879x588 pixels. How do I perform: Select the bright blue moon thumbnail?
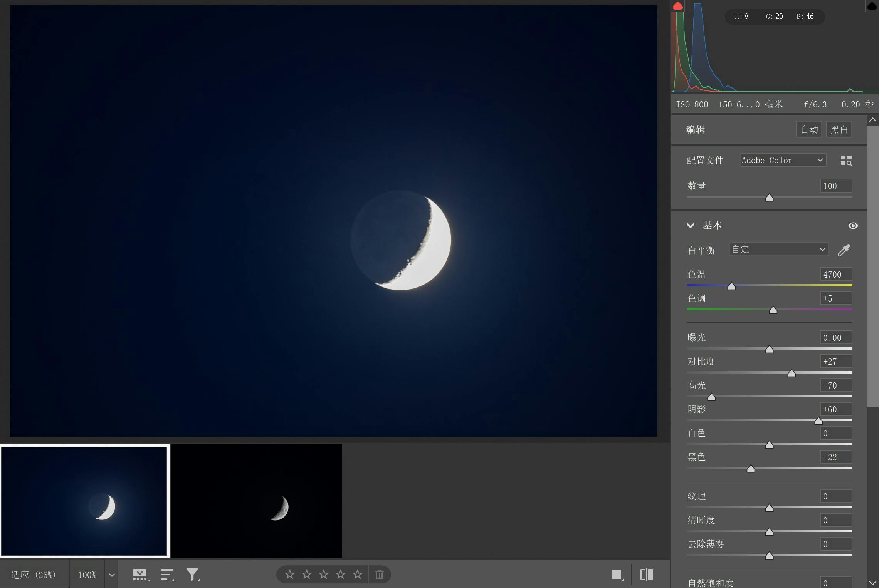coord(84,501)
